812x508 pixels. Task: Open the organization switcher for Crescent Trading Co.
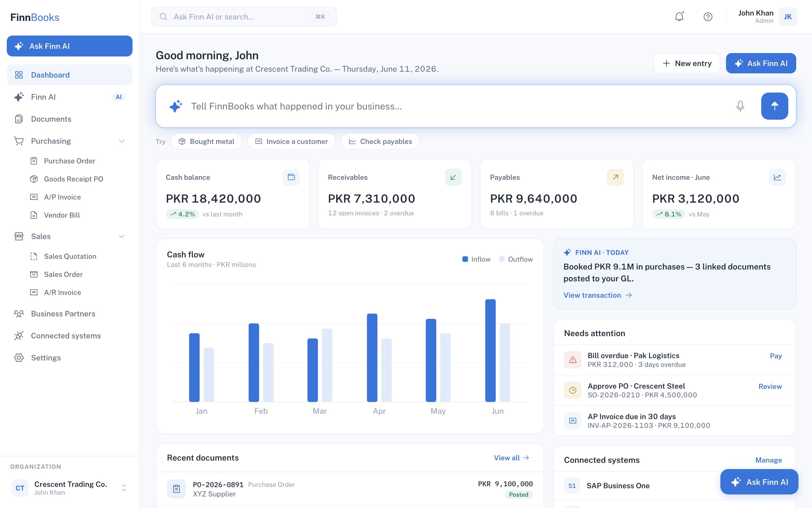[x=69, y=488]
